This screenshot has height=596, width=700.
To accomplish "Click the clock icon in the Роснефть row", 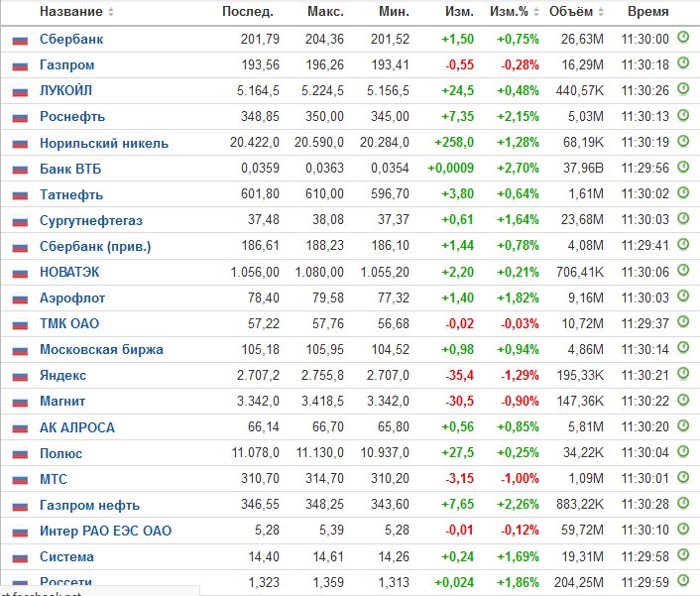I will pyautogui.click(x=683, y=115).
